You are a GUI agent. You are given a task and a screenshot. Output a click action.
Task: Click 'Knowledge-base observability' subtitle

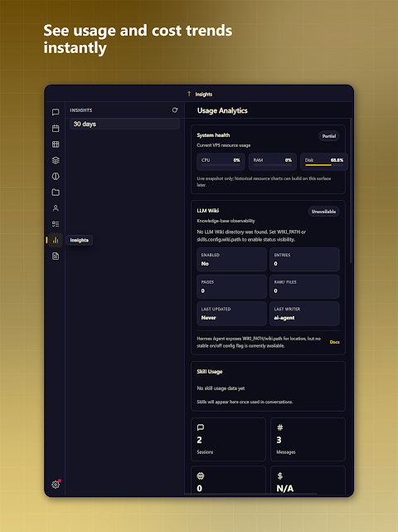point(226,221)
